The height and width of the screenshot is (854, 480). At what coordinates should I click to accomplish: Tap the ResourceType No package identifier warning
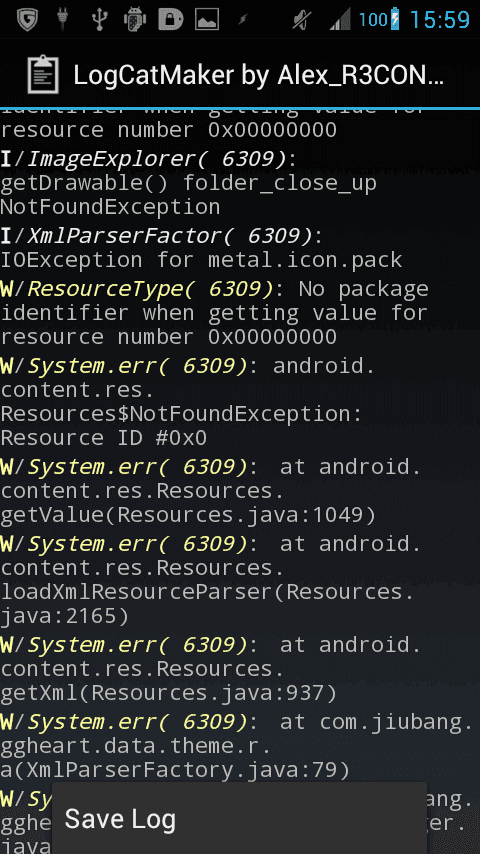214,313
